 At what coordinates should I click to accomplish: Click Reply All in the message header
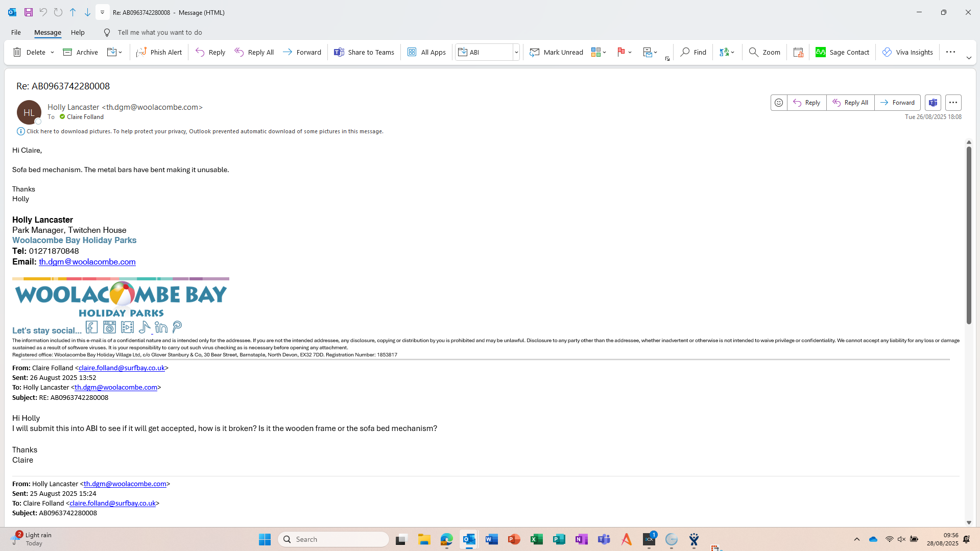[850, 103]
